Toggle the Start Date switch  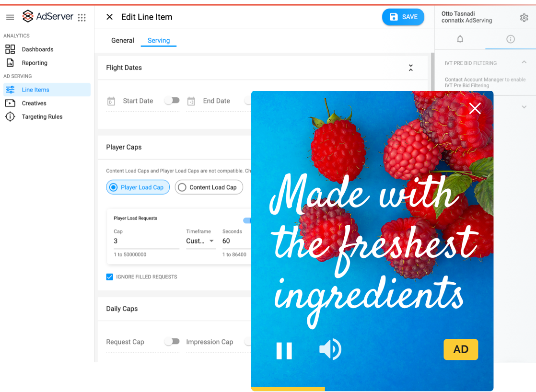(172, 101)
